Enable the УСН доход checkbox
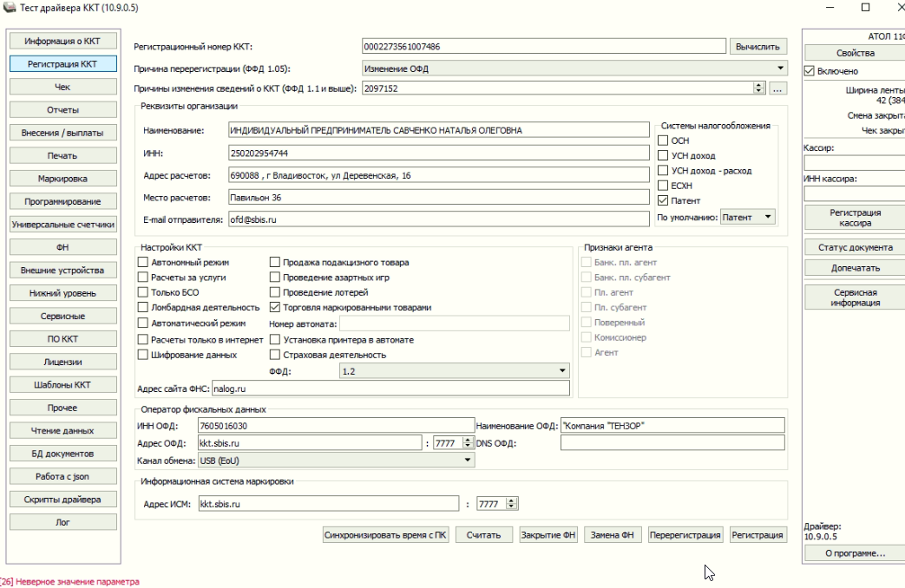This screenshot has width=905, height=588. (x=663, y=155)
